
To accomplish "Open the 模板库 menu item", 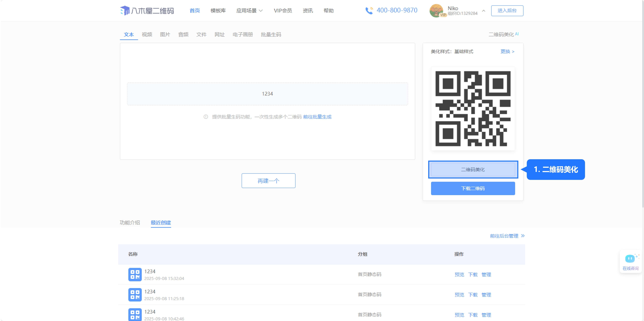I will (x=218, y=10).
